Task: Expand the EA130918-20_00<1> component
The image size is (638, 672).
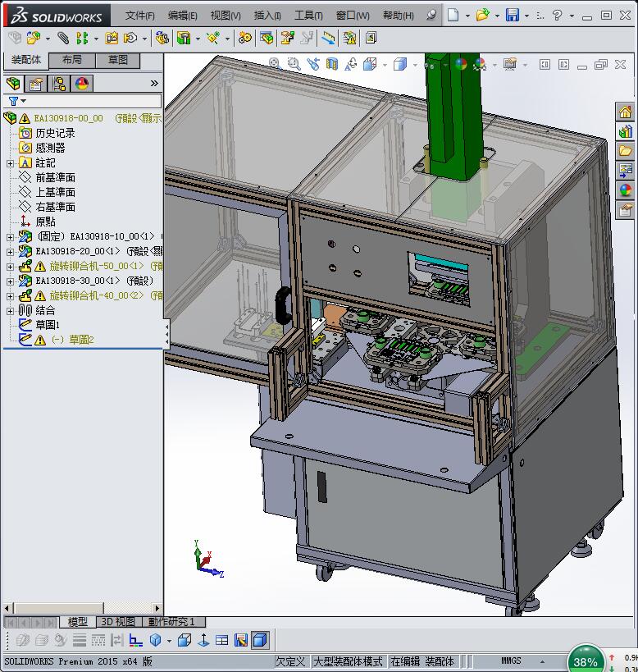Action: pyautogui.click(x=11, y=252)
